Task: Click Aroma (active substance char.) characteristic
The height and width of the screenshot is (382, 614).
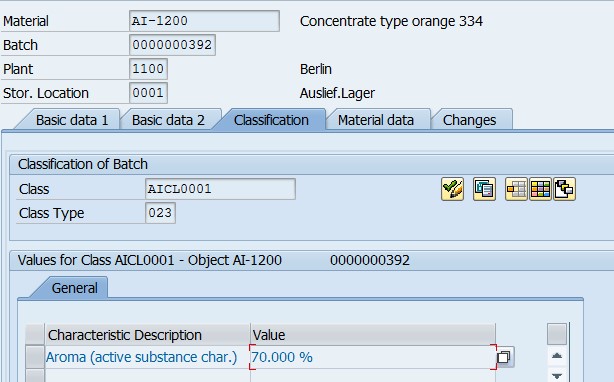Action: tap(141, 357)
